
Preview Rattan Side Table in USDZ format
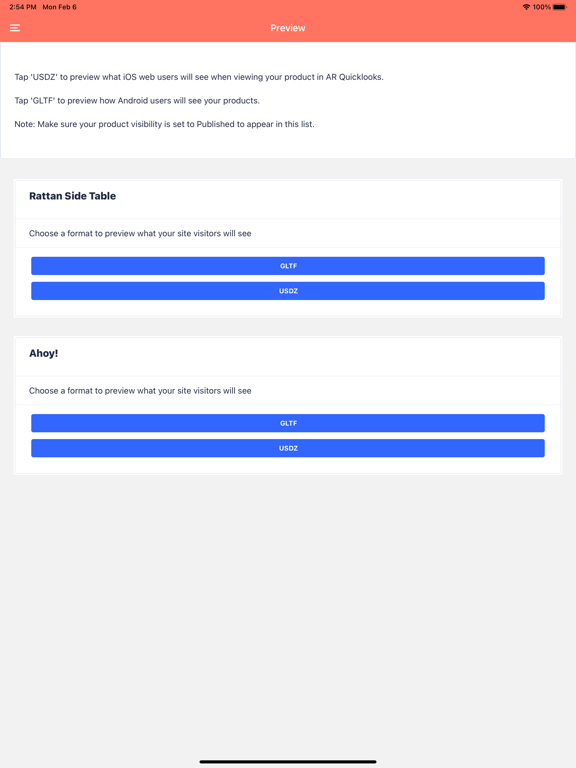pos(288,291)
